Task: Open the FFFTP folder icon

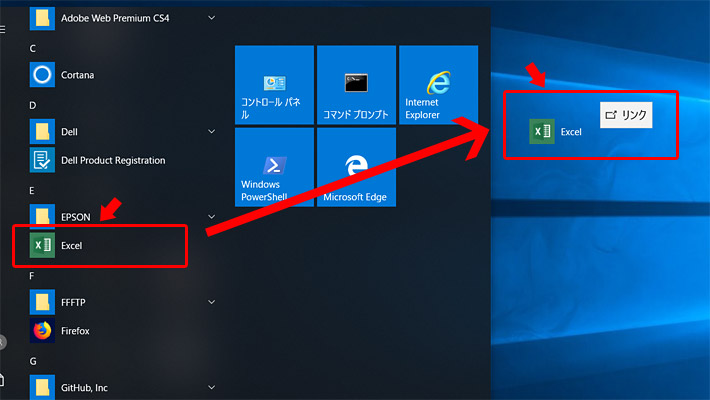Action: click(x=42, y=302)
